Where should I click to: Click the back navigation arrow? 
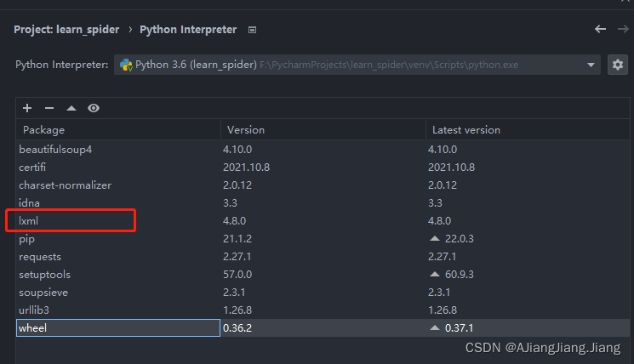click(x=600, y=29)
